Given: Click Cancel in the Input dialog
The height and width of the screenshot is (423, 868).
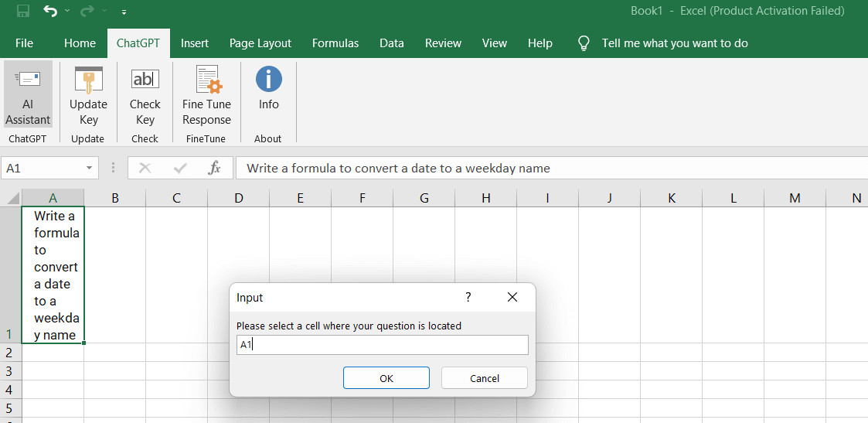Looking at the screenshot, I should (485, 378).
